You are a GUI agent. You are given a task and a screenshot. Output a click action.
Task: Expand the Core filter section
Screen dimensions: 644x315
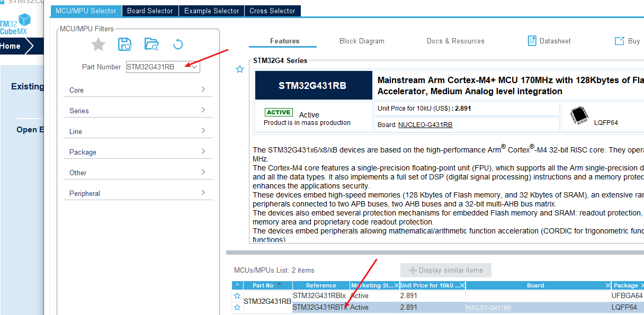coord(137,90)
